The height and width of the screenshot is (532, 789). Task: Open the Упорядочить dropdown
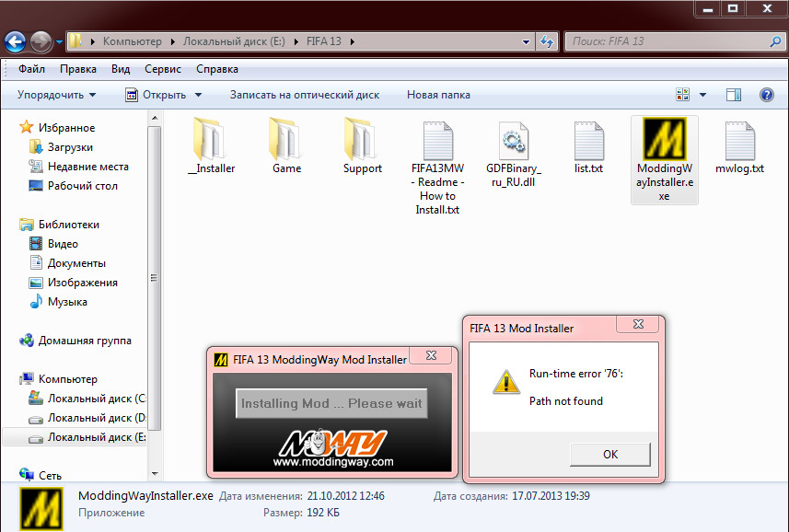56,95
